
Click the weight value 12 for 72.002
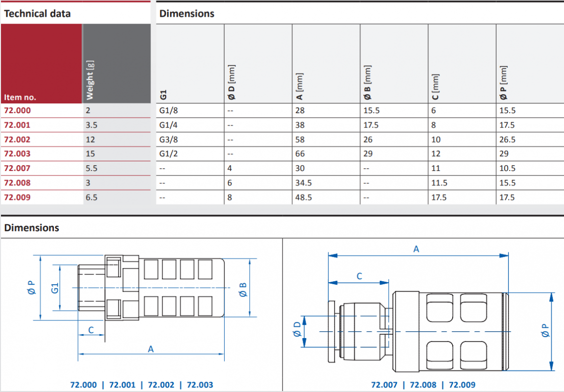point(90,140)
